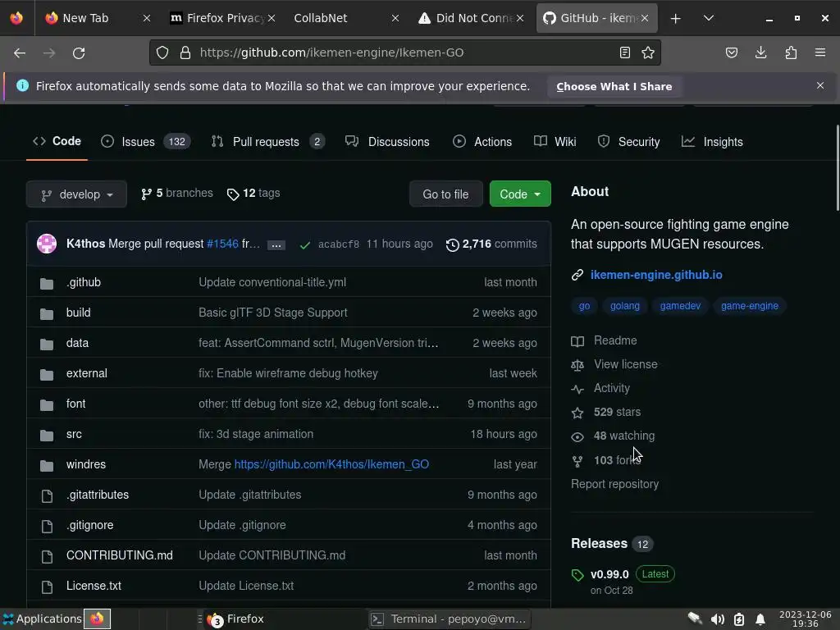Visit ikemen-engine.github.io website link
The image size is (840, 630).
[x=656, y=275]
